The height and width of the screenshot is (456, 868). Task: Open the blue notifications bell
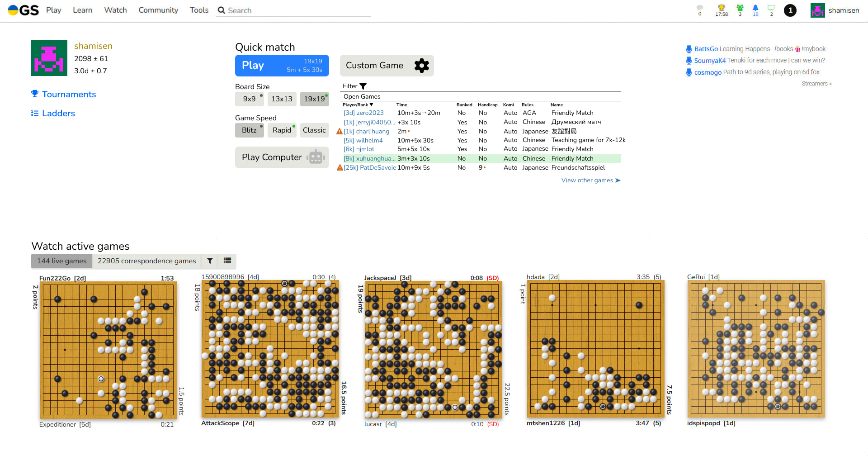755,8
